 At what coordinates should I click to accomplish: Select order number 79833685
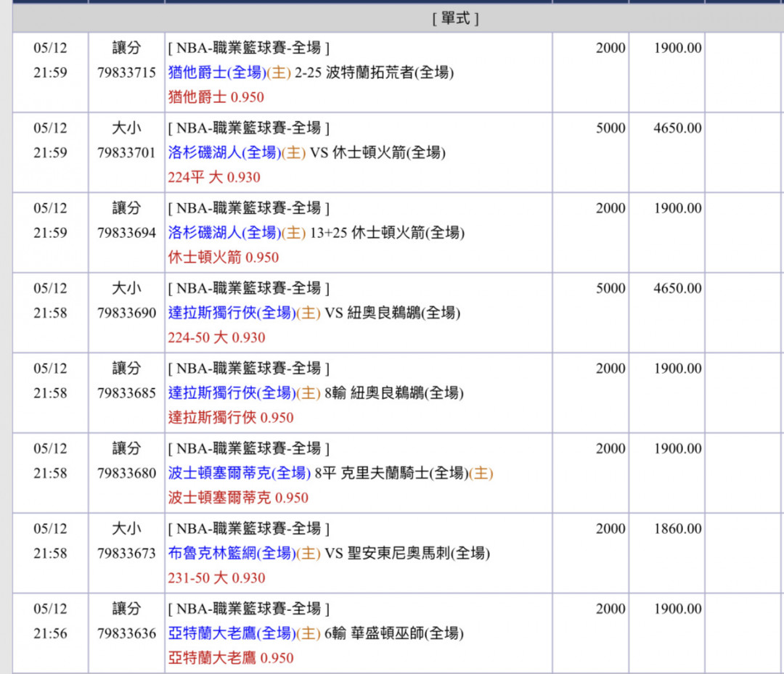pos(126,393)
